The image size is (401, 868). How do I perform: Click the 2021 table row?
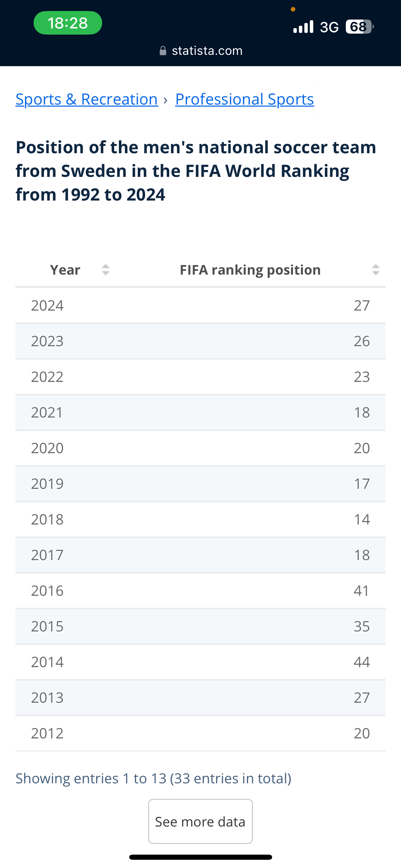coord(200,412)
